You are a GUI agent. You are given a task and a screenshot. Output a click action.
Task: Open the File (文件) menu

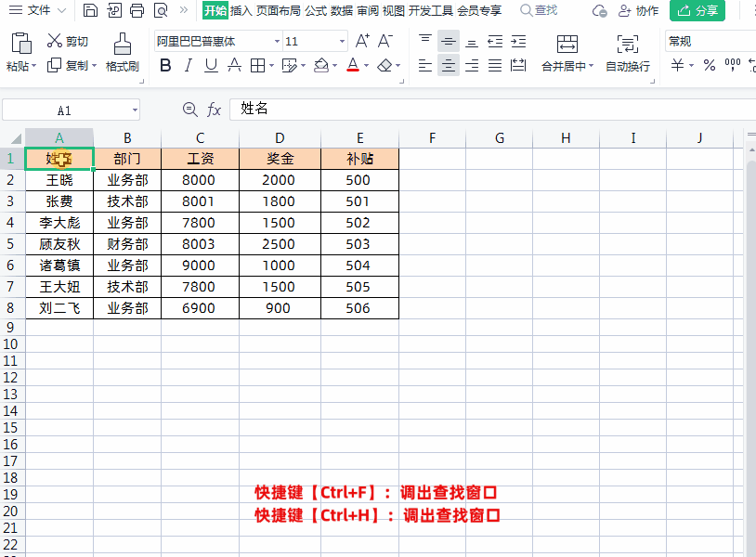[37, 10]
